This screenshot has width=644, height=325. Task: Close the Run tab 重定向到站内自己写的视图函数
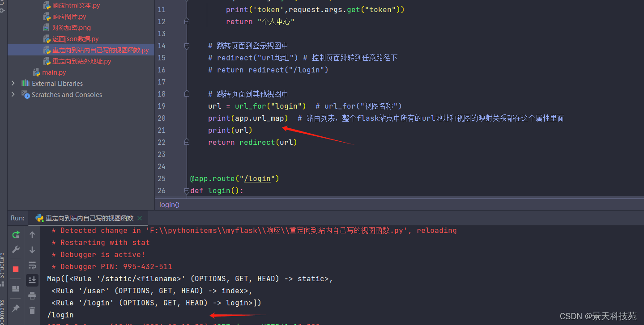coord(140,218)
